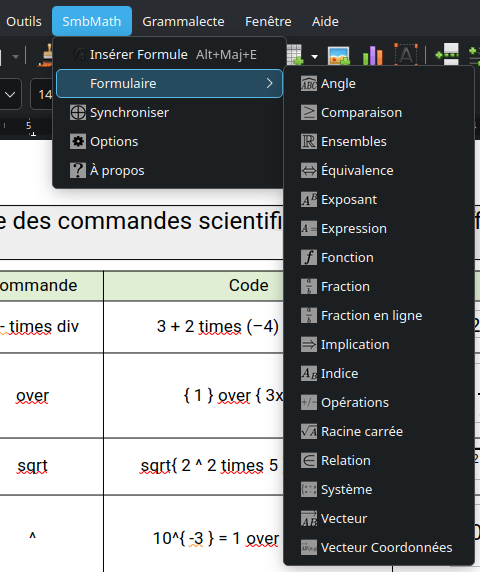480x572 pixels.
Task: Choose Relation entry
Action: tap(379, 460)
